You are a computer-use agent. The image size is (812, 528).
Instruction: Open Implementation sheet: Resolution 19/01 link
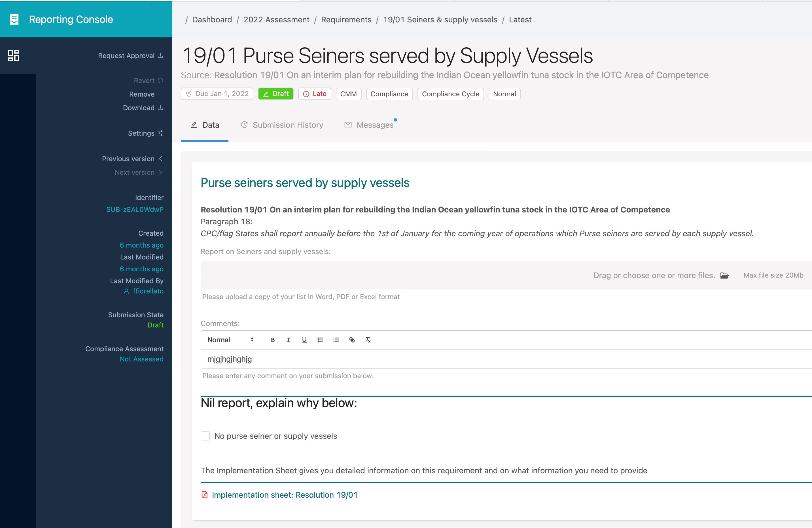(x=284, y=495)
